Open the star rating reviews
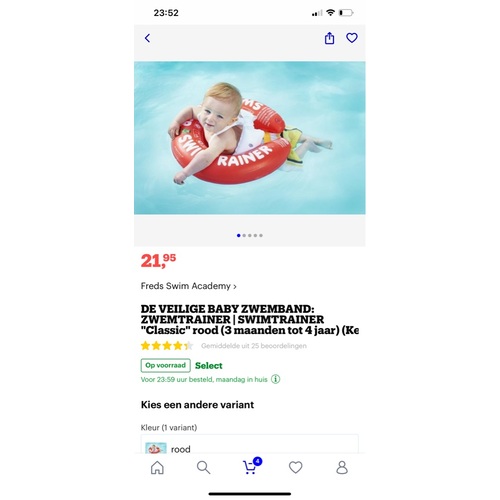 (167, 346)
